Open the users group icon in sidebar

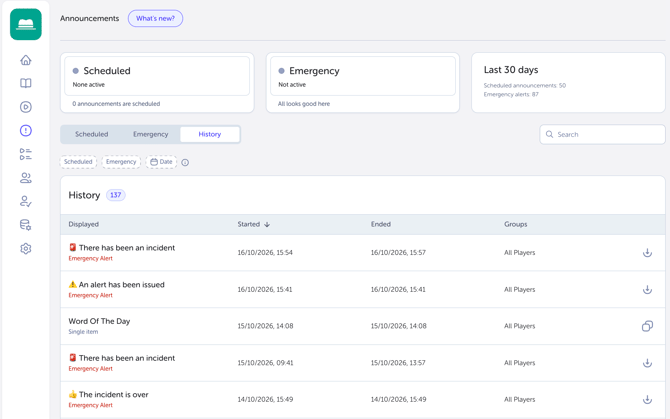pos(26,178)
